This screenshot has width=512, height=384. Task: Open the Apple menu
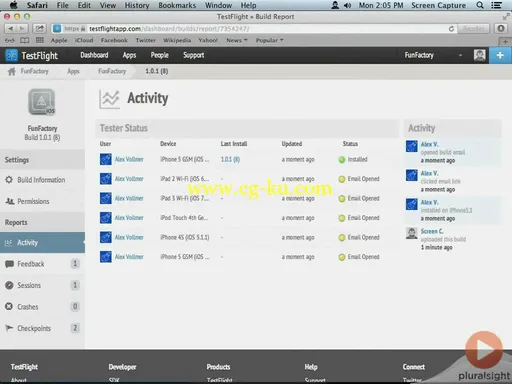[13, 5]
